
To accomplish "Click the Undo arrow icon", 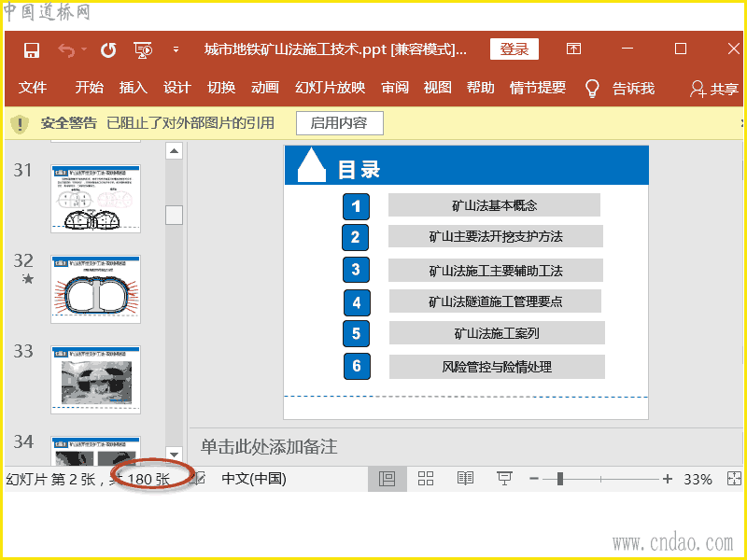I will click(66, 50).
